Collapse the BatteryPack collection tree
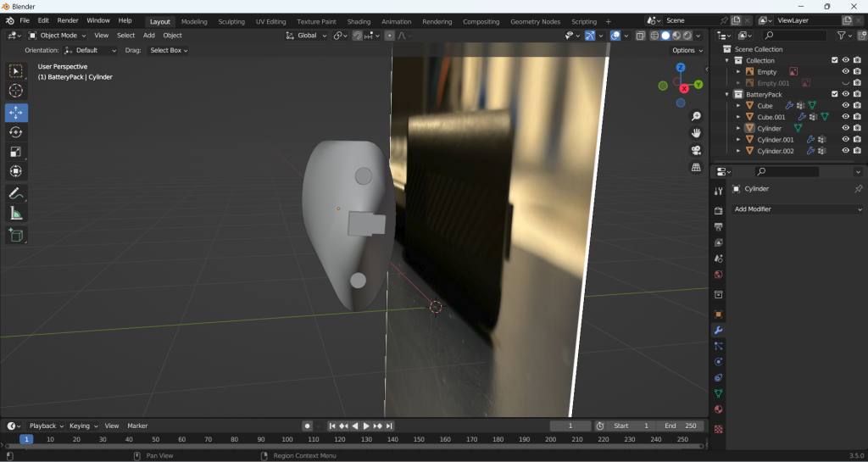 point(727,94)
